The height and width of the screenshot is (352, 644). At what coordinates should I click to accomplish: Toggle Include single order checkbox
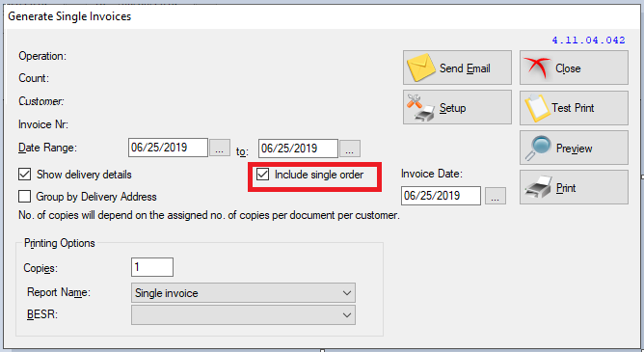click(263, 175)
